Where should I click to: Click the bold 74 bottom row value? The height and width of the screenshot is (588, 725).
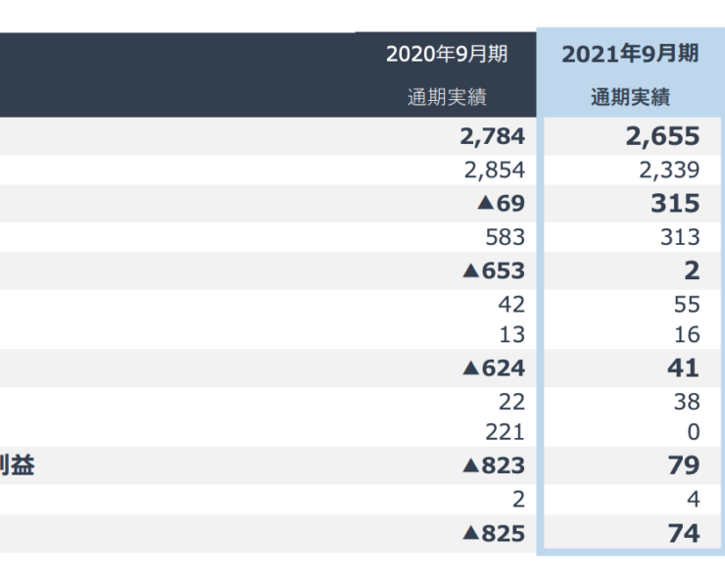[683, 533]
